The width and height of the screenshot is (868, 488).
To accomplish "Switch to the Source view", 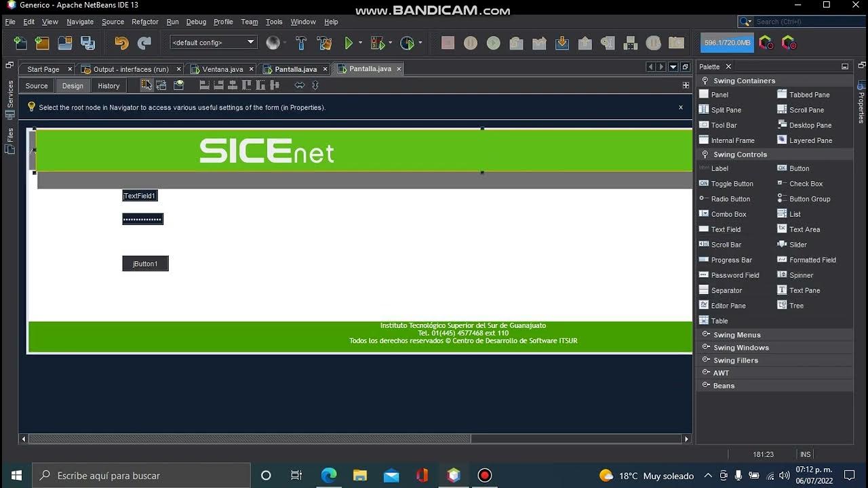I will tap(37, 86).
